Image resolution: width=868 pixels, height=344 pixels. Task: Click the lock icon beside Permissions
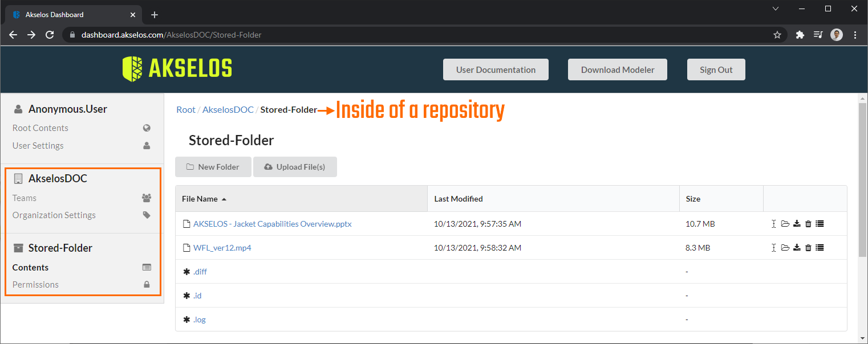click(147, 285)
